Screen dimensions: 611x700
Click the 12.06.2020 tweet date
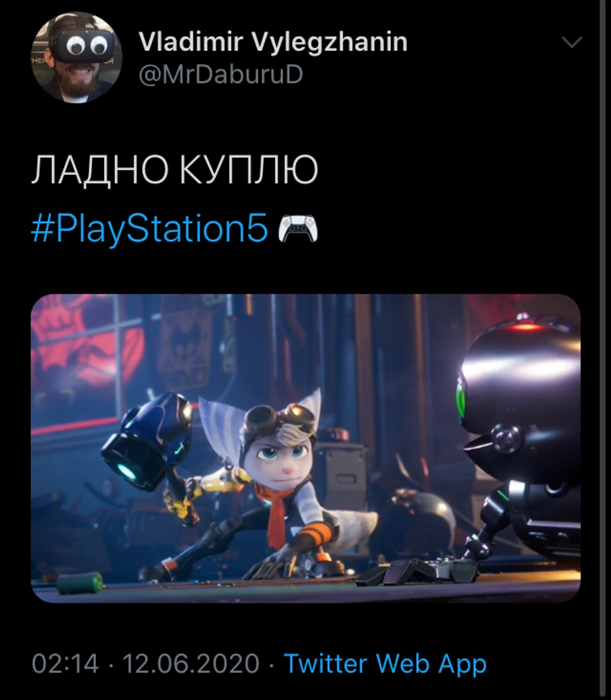pos(191,664)
